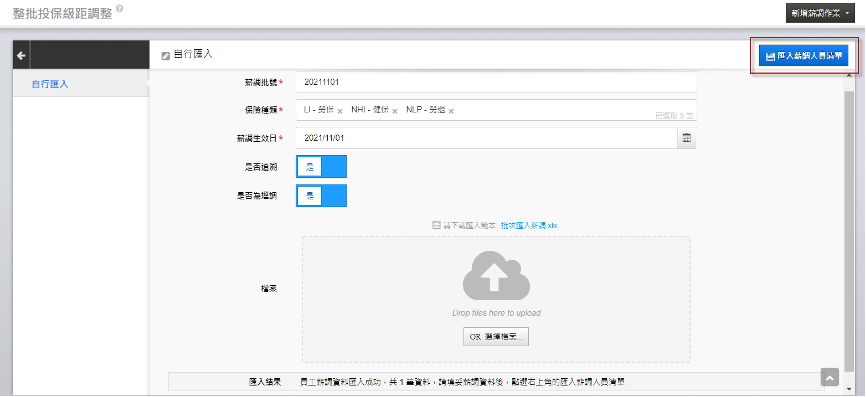Toggle the 是否為增調 switch
The image size is (866, 397).
click(321, 195)
